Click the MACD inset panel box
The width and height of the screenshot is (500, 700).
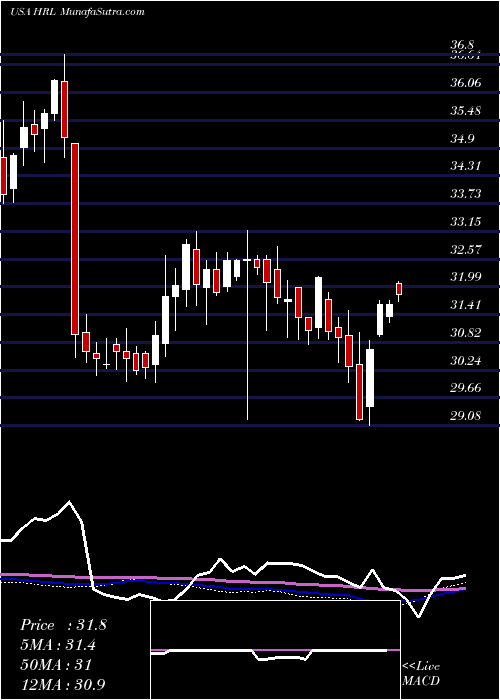click(x=276, y=650)
